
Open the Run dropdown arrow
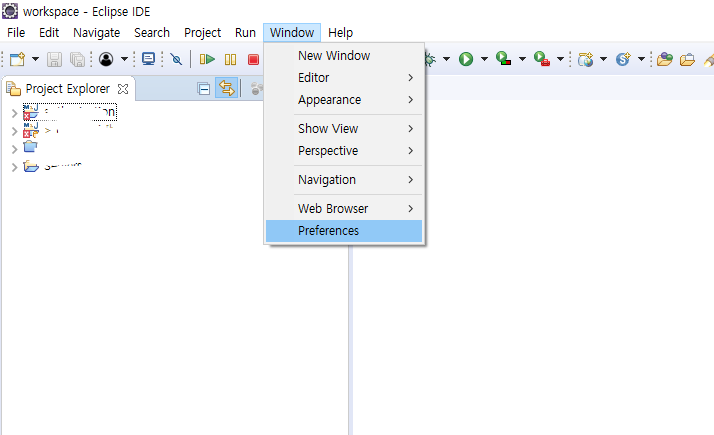tap(484, 59)
